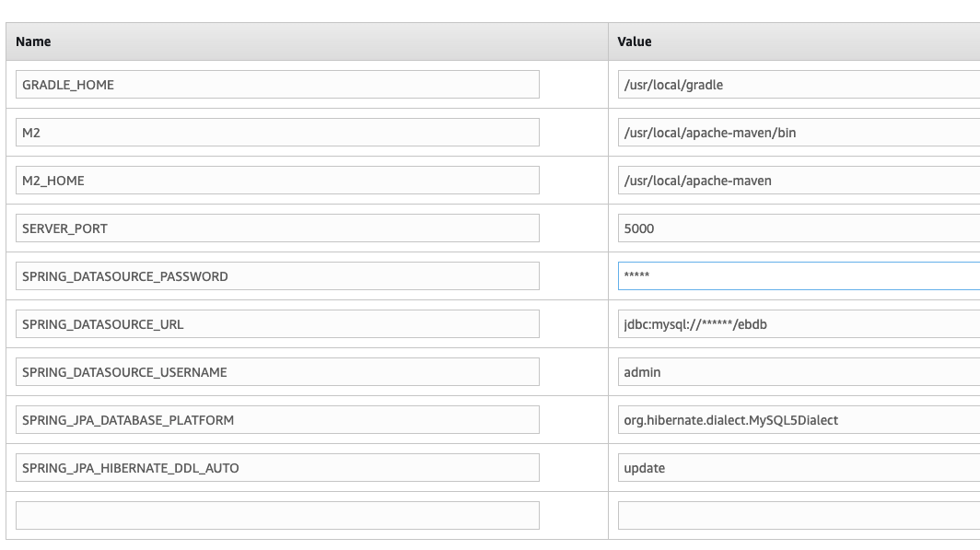Image resolution: width=980 pixels, height=550 pixels.
Task: Focus the admin username value field
Action: pos(798,372)
